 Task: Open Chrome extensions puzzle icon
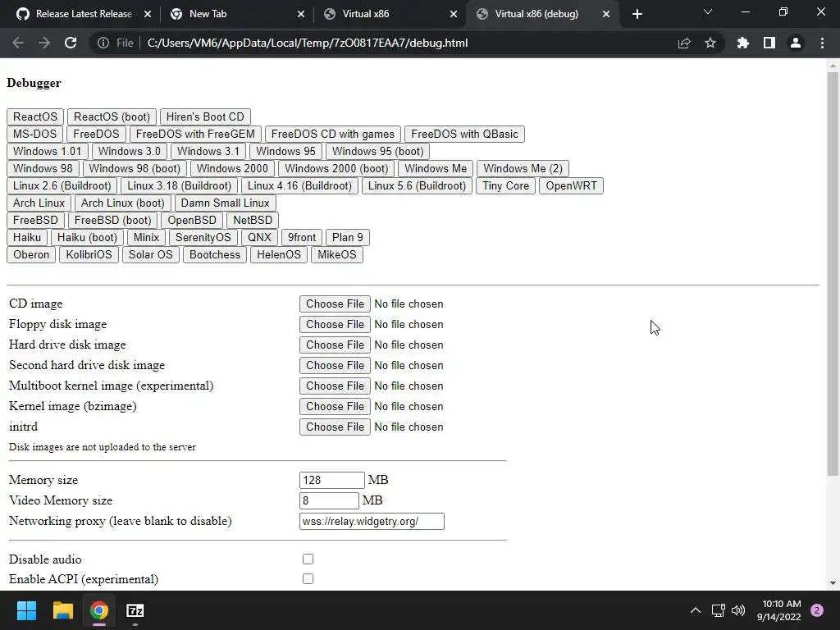(742, 43)
